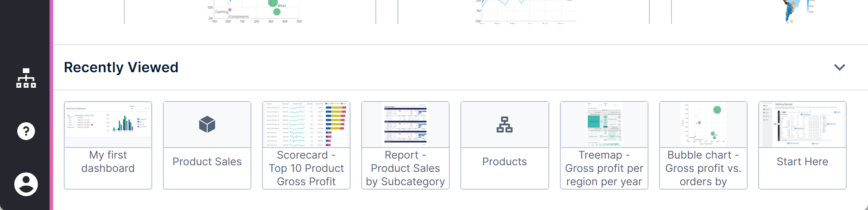868x210 pixels.
Task: Click the Help question mark icon
Action: [x=26, y=131]
